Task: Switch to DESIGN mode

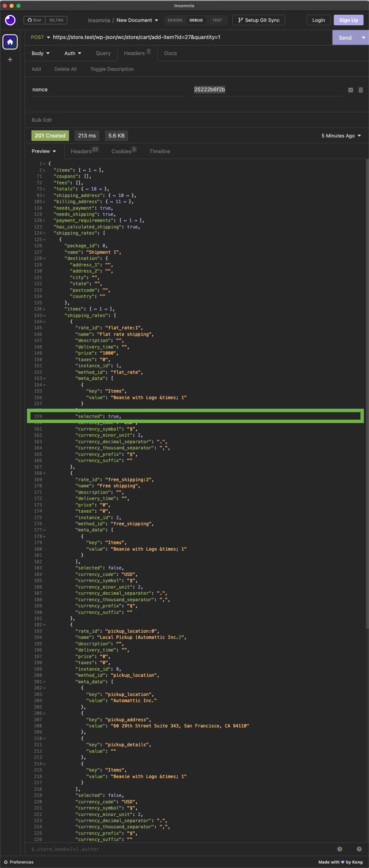Action: point(175,20)
